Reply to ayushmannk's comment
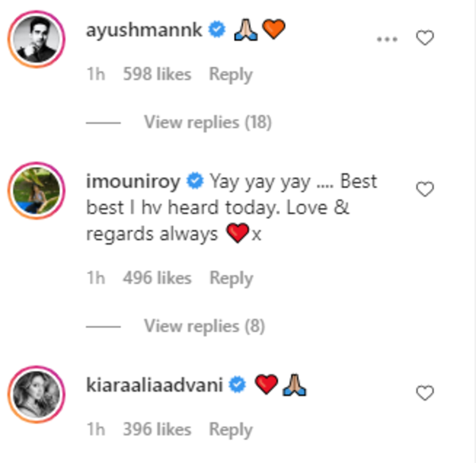The image size is (476, 463). point(231,75)
